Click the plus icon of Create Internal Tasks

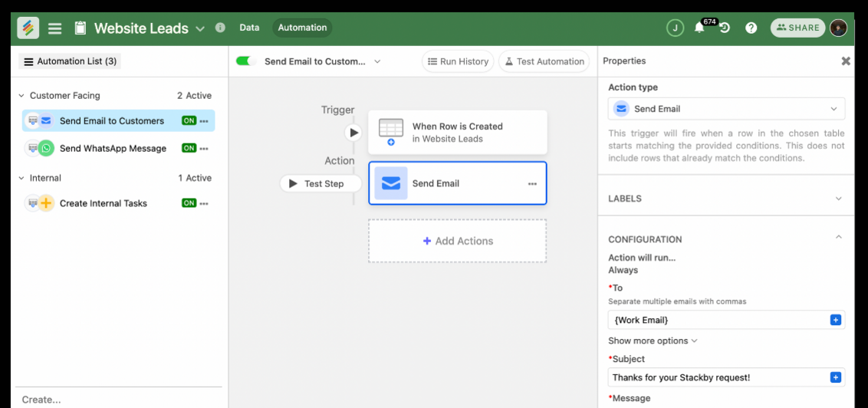pyautogui.click(x=46, y=203)
